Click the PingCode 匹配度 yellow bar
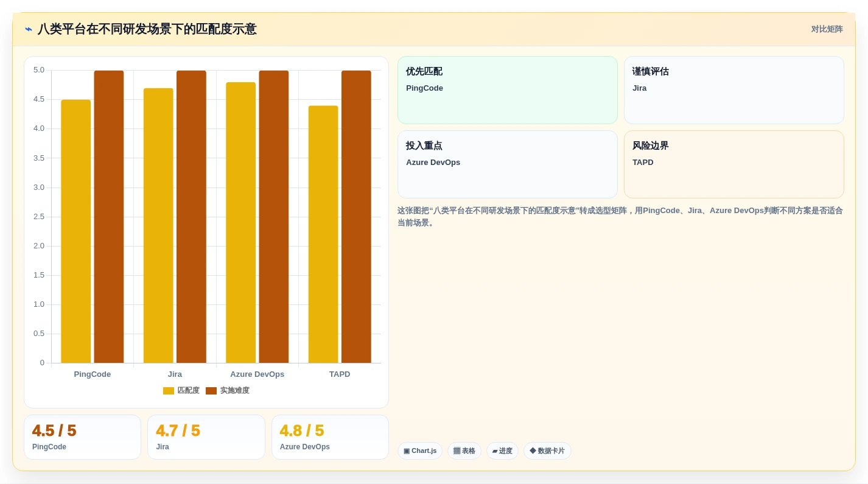Screen dimensions: 868x484 (76, 231)
